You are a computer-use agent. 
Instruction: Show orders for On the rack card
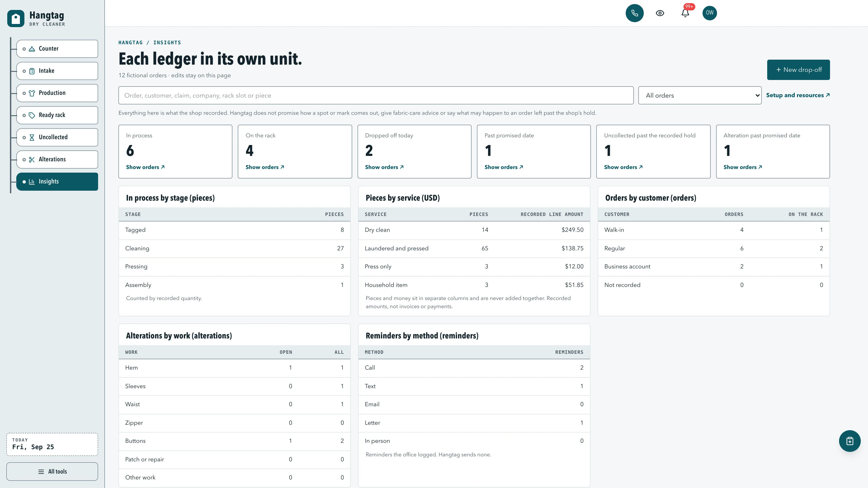pyautogui.click(x=265, y=167)
